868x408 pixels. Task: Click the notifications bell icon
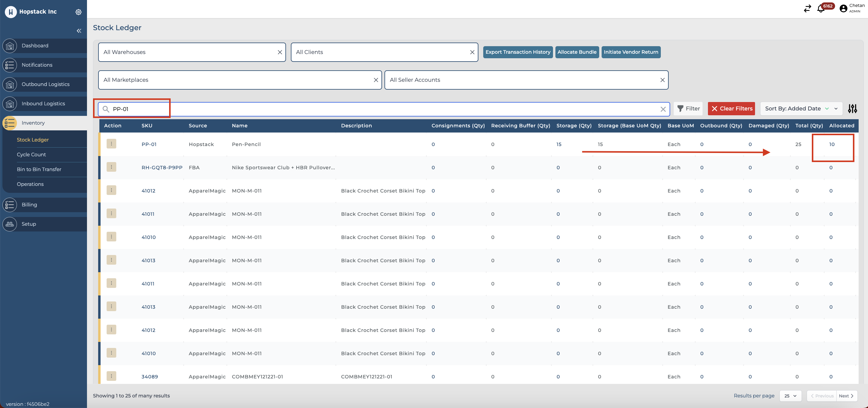pos(821,9)
